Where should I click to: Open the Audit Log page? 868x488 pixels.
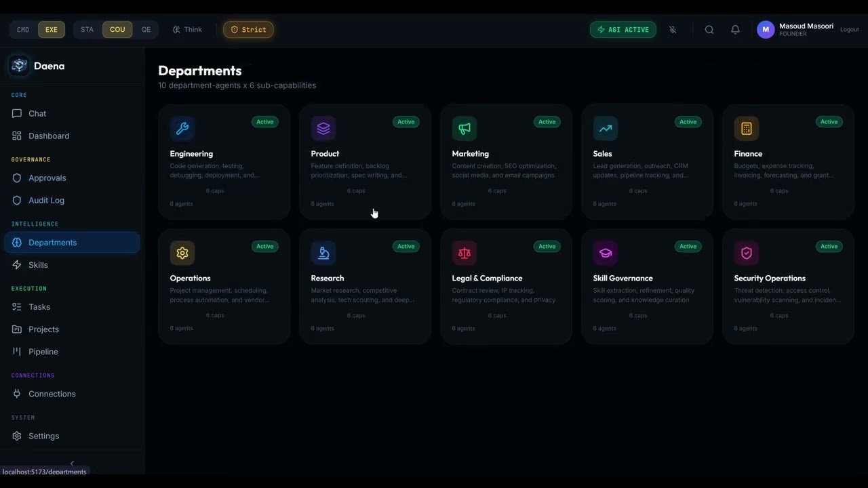(72, 201)
